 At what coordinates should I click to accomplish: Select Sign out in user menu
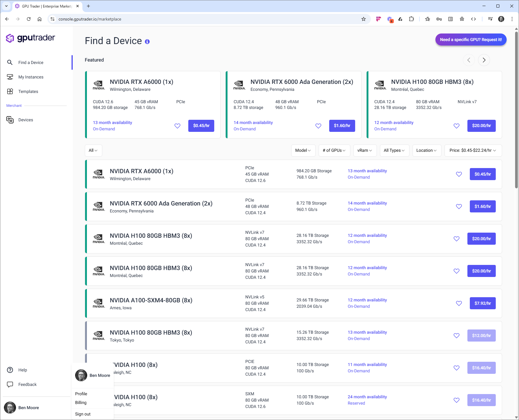coord(83,414)
